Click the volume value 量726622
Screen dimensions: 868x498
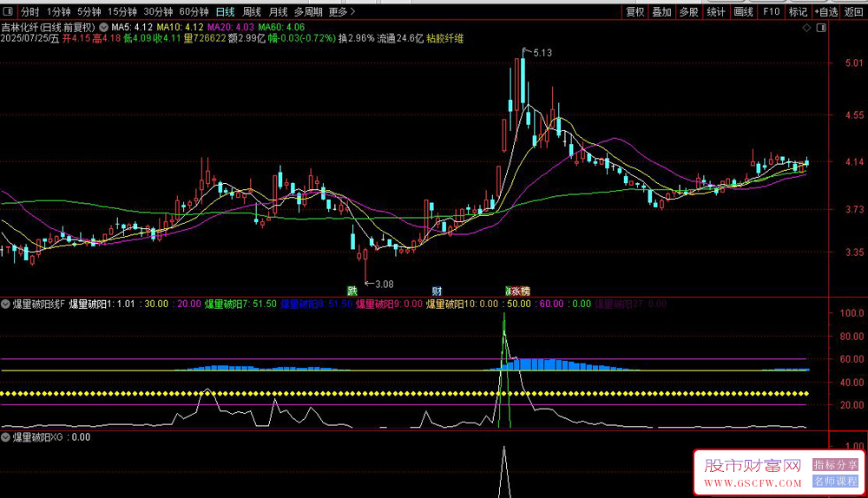pos(205,38)
